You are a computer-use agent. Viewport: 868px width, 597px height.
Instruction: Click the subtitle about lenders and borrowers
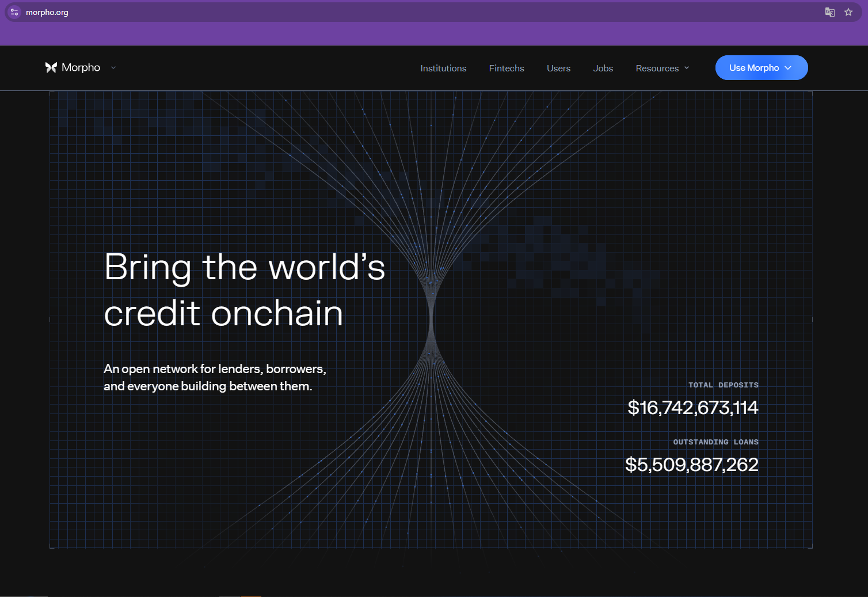[x=215, y=377]
